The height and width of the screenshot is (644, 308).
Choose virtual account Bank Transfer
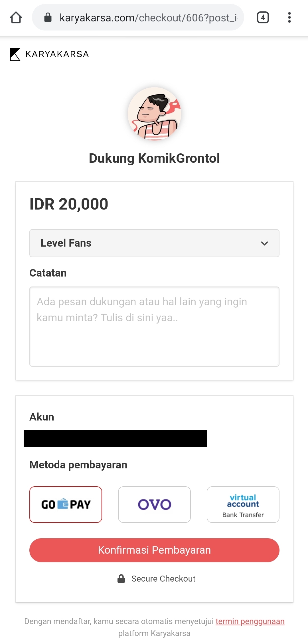pyautogui.click(x=243, y=504)
